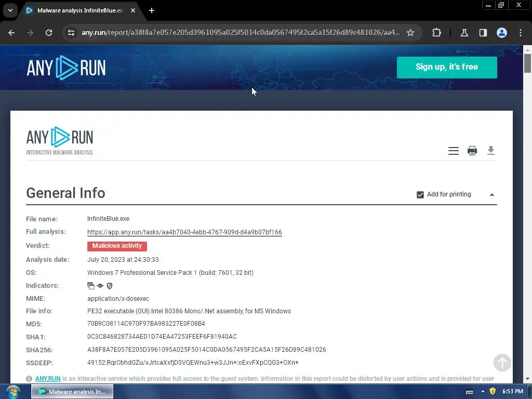The height and width of the screenshot is (399, 532).
Task: Minimize the Chrome window
Action: point(488,5)
